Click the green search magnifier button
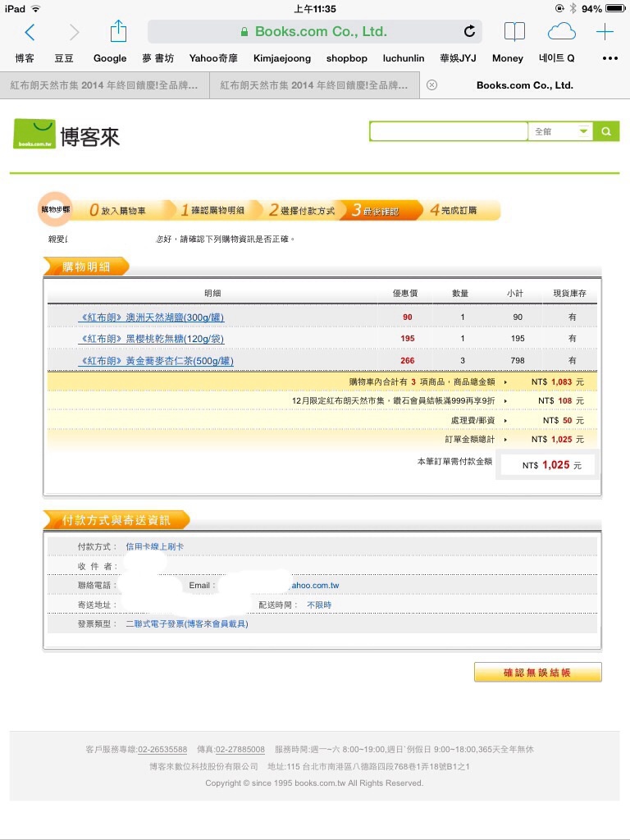 606,131
